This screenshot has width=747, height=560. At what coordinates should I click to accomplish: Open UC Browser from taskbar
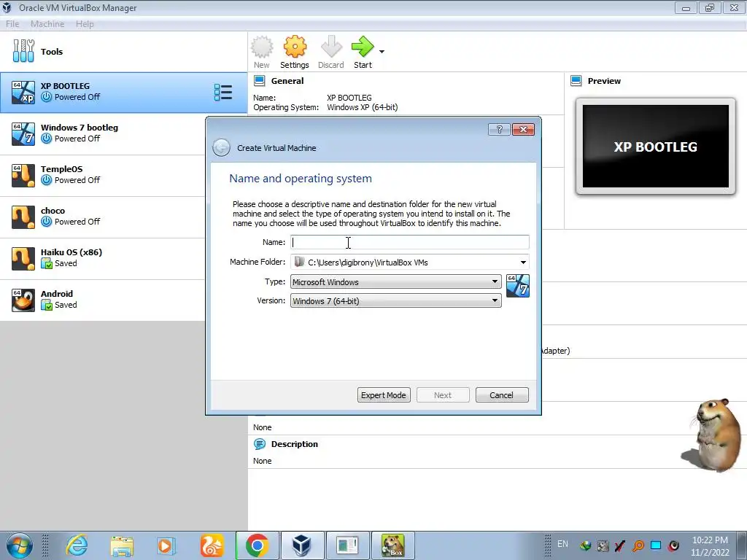click(x=212, y=545)
